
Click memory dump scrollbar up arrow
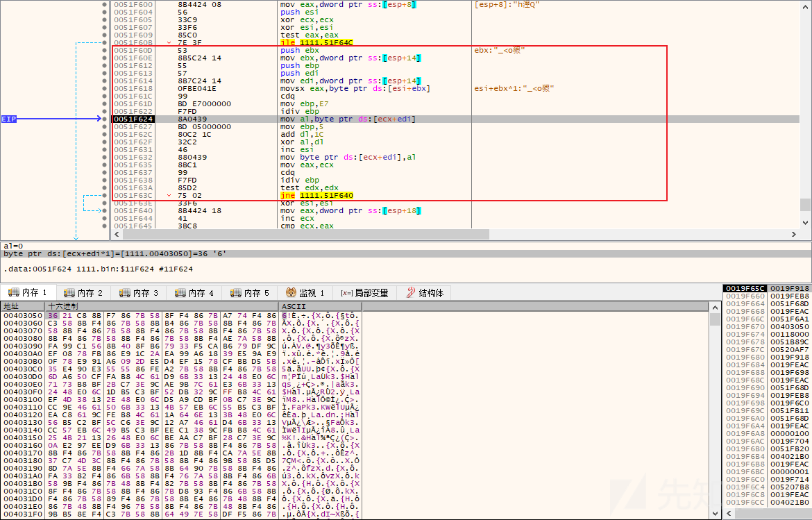point(715,308)
